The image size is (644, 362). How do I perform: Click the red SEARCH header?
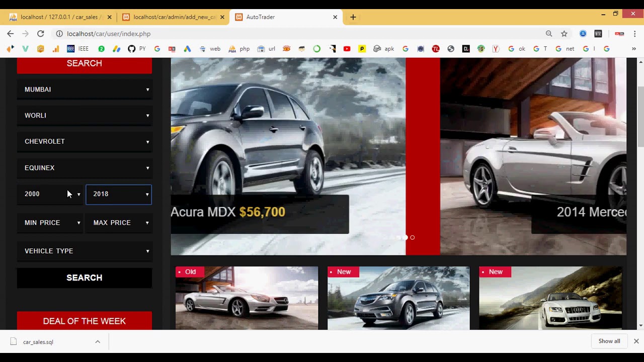(x=85, y=65)
